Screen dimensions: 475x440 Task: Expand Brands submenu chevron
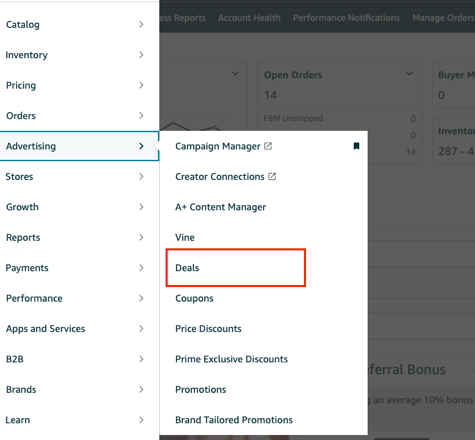[141, 389]
